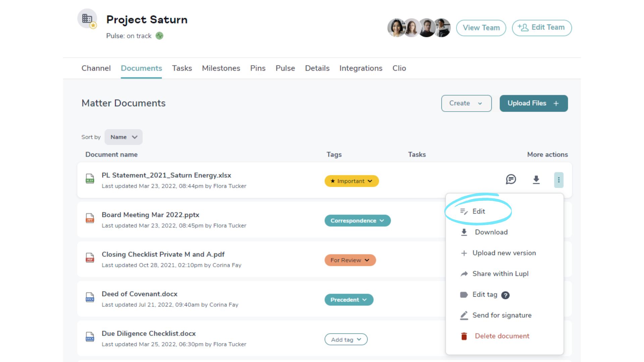Open Add tag dropdown for Due Diligence
This screenshot has width=644, height=362.
[x=346, y=340]
